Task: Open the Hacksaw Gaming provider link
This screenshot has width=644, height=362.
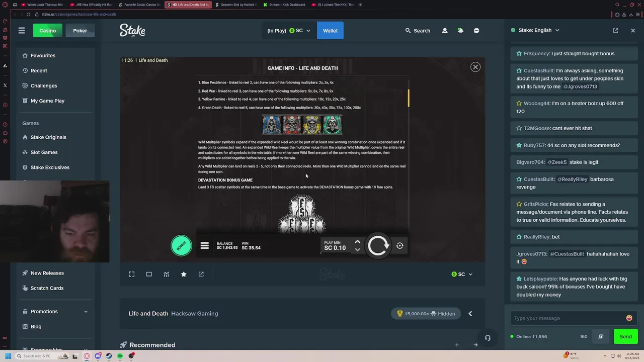Action: click(x=195, y=313)
